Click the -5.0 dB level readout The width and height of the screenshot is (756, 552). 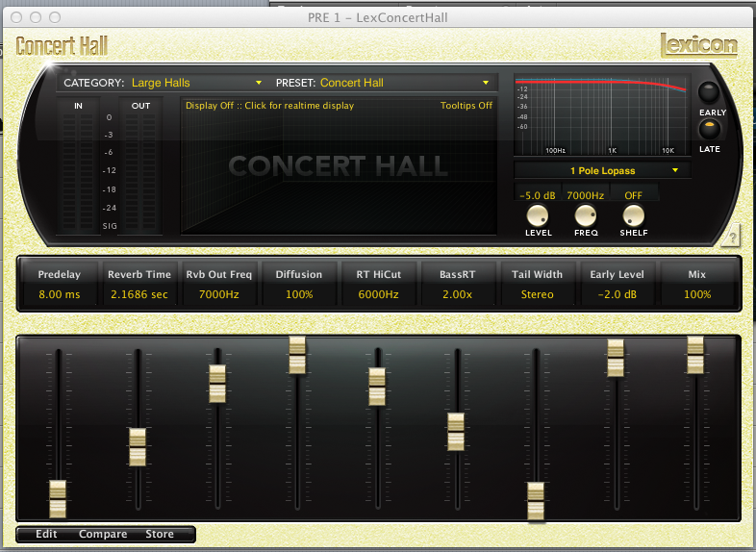538,195
